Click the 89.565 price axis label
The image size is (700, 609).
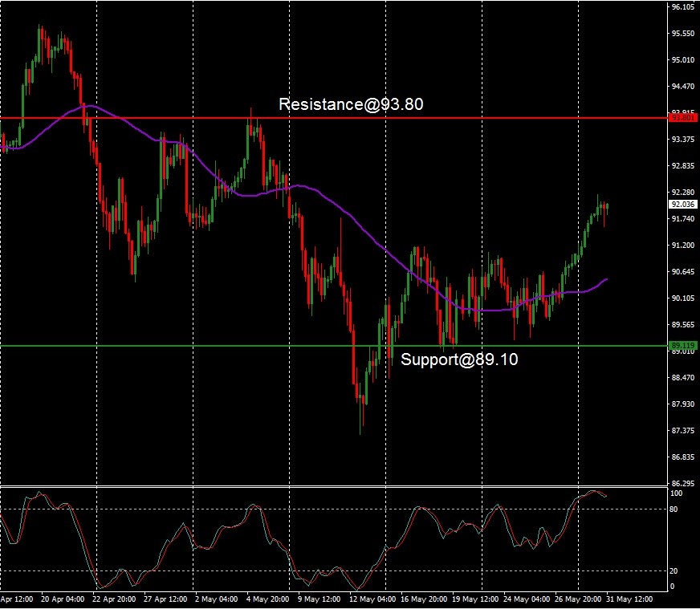[x=683, y=324]
